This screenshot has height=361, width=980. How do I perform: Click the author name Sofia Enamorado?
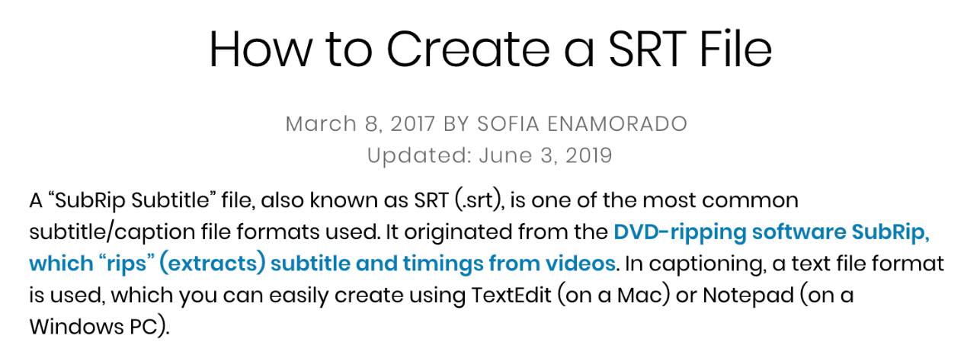(x=581, y=123)
